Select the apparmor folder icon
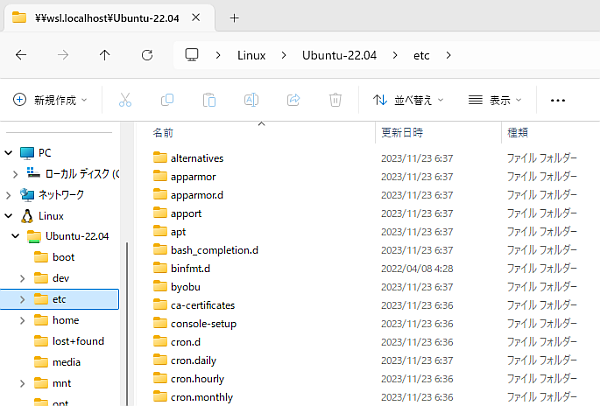The image size is (600, 406). tap(160, 176)
